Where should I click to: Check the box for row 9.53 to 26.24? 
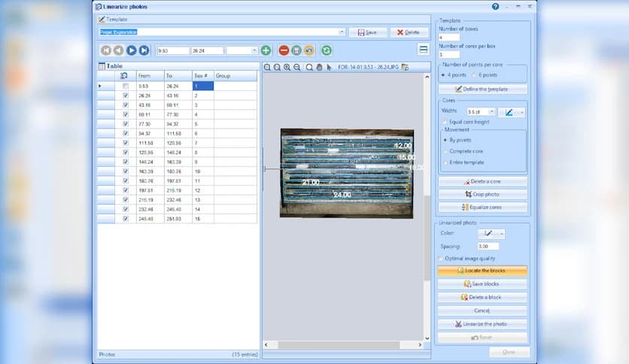[125, 86]
